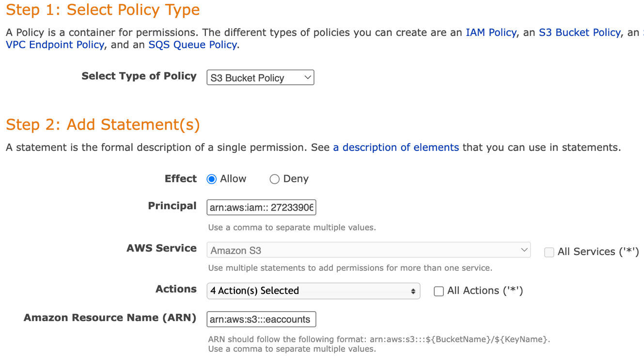Expand the S3 Bucket Policy type dropdown

pyautogui.click(x=260, y=77)
